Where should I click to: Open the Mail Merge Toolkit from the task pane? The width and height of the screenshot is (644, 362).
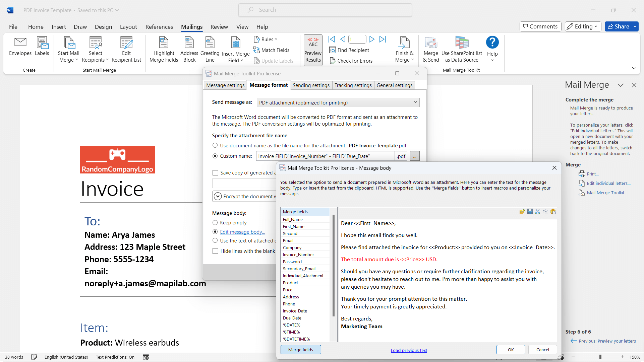pyautogui.click(x=605, y=193)
